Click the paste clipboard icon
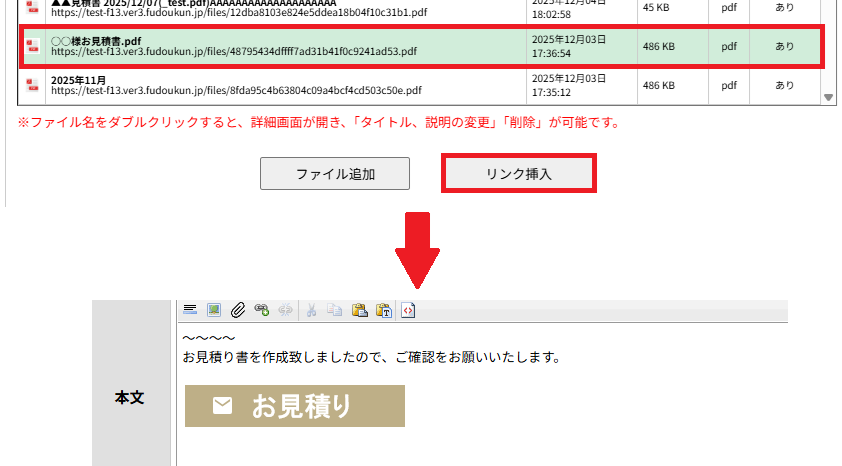Image resolution: width=842 pixels, height=466 pixels. pyautogui.click(x=360, y=311)
